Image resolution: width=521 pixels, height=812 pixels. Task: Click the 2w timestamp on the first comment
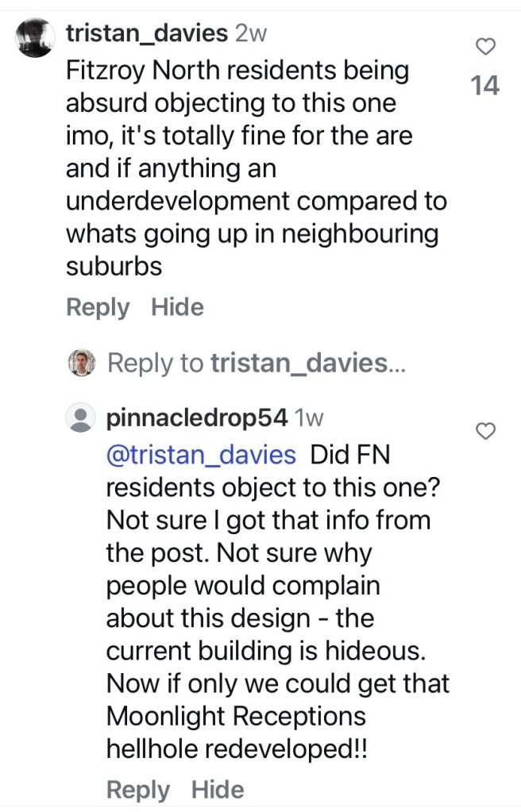253,33
